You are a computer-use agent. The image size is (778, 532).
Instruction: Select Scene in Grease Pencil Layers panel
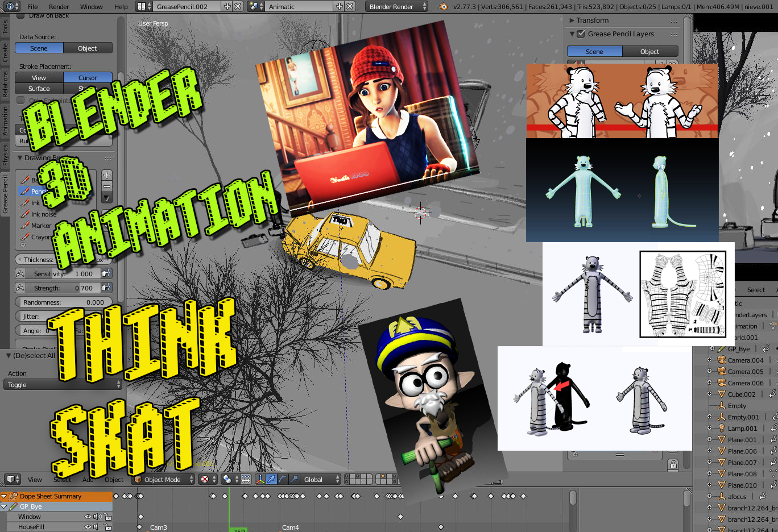tap(594, 51)
